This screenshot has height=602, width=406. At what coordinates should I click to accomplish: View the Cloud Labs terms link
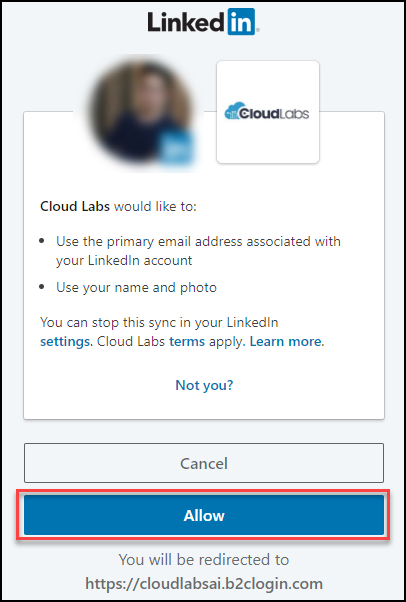tap(187, 341)
